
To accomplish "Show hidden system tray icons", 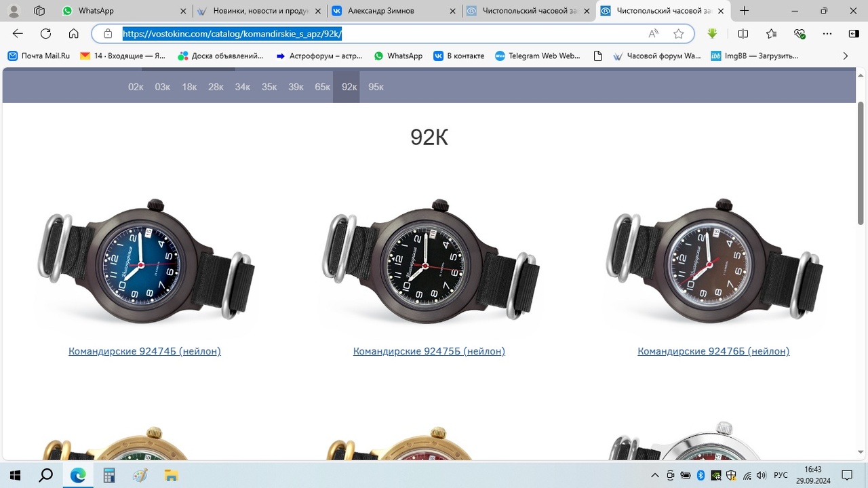I will pos(655,475).
